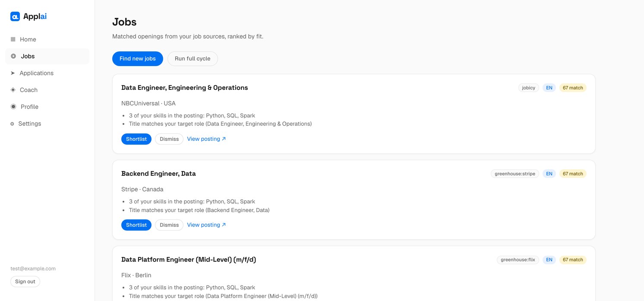
Task: Click the "Flix · Berlin" company line
Action: click(x=136, y=275)
